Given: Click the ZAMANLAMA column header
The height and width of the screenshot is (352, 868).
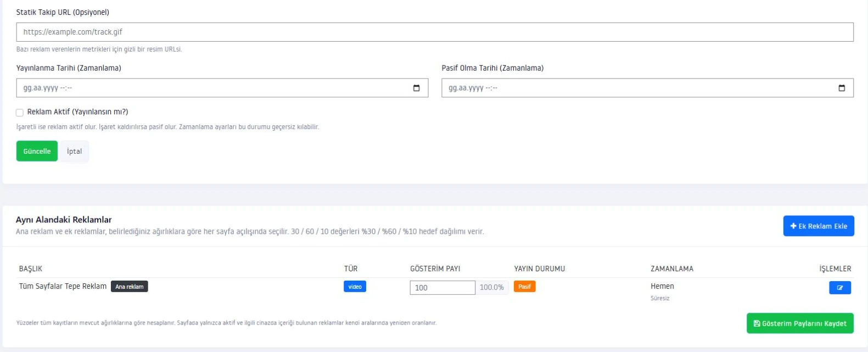Looking at the screenshot, I should (x=672, y=269).
